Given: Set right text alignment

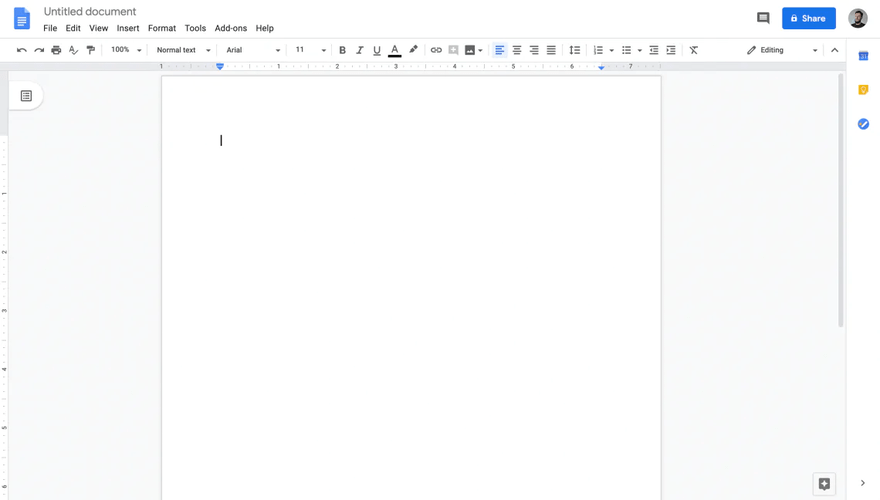Looking at the screenshot, I should tap(534, 50).
